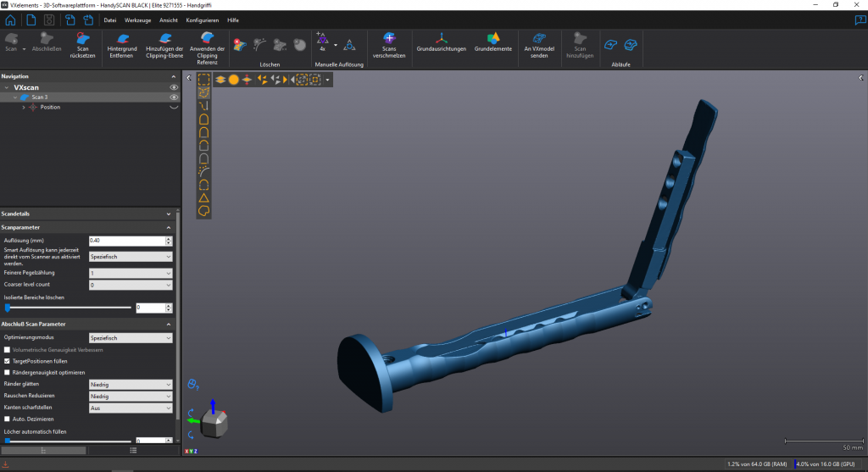Send the scan with An VXmodel senden

click(x=538, y=38)
